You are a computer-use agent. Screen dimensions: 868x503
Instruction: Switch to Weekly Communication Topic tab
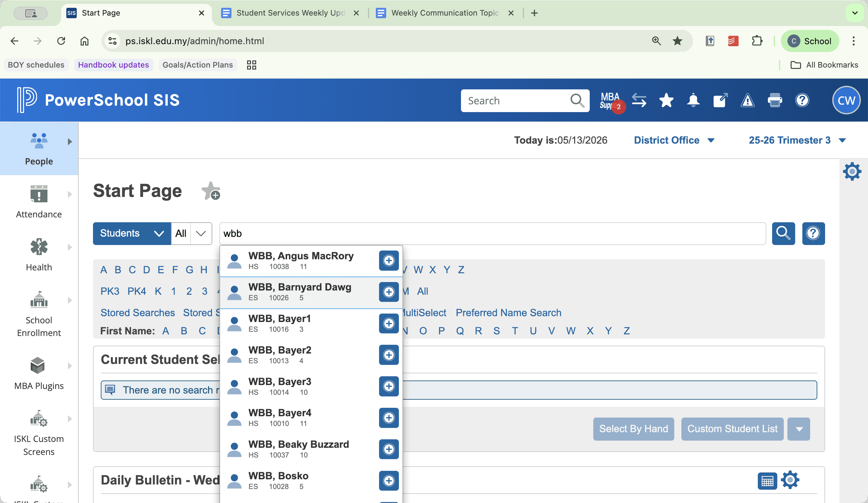click(445, 13)
